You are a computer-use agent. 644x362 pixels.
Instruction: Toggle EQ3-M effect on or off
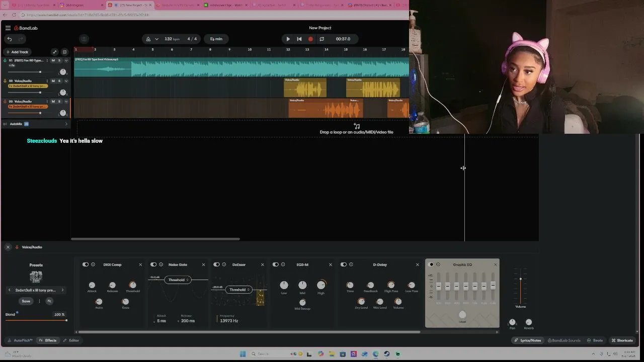275,264
